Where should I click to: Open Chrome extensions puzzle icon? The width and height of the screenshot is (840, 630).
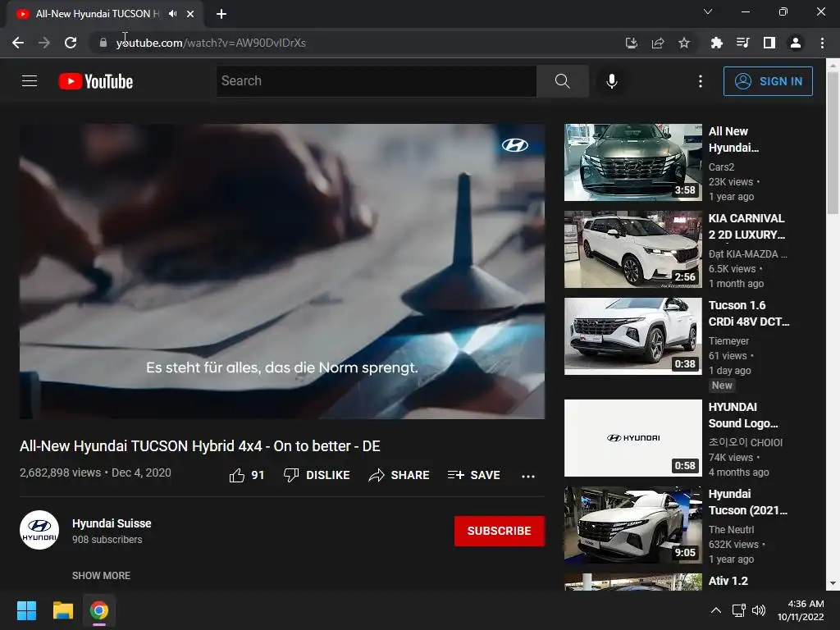(716, 43)
